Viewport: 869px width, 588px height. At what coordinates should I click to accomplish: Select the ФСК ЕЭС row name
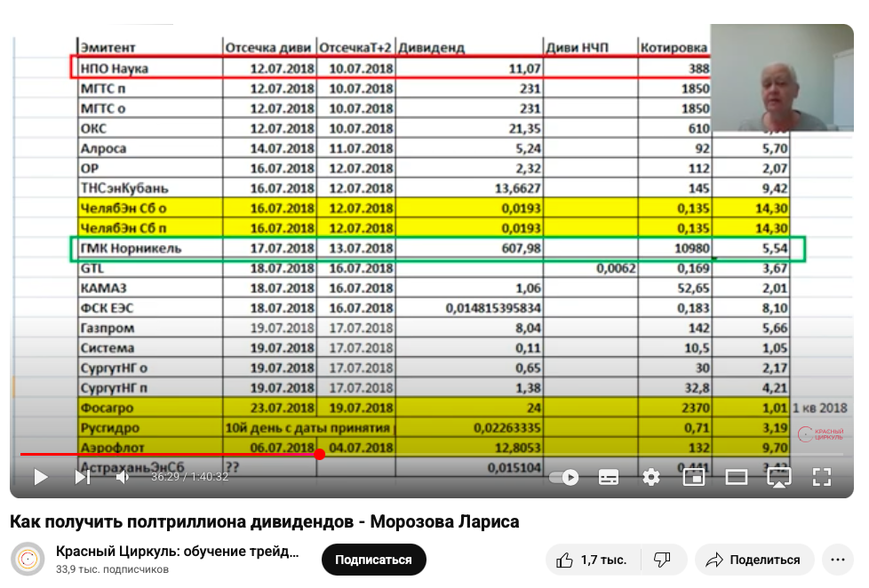[107, 308]
